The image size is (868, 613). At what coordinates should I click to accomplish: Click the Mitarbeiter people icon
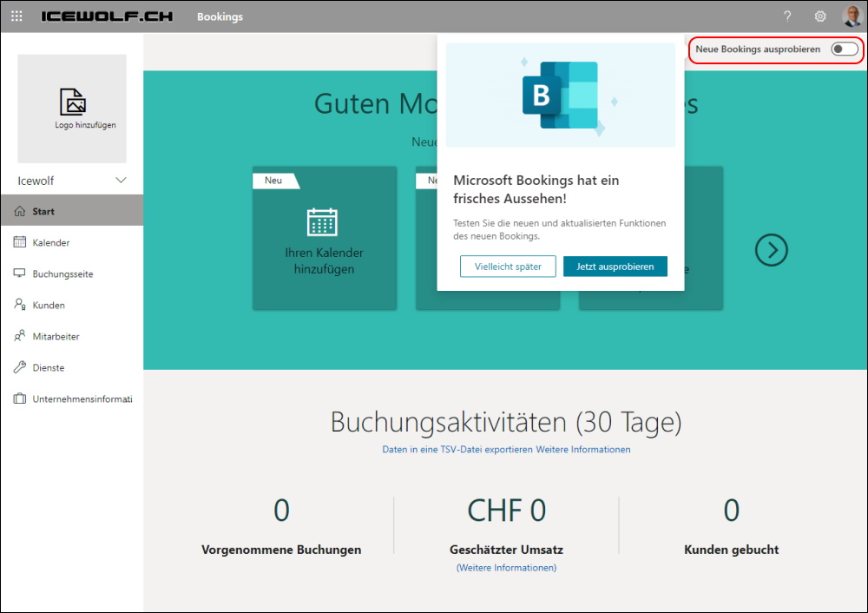tap(20, 336)
